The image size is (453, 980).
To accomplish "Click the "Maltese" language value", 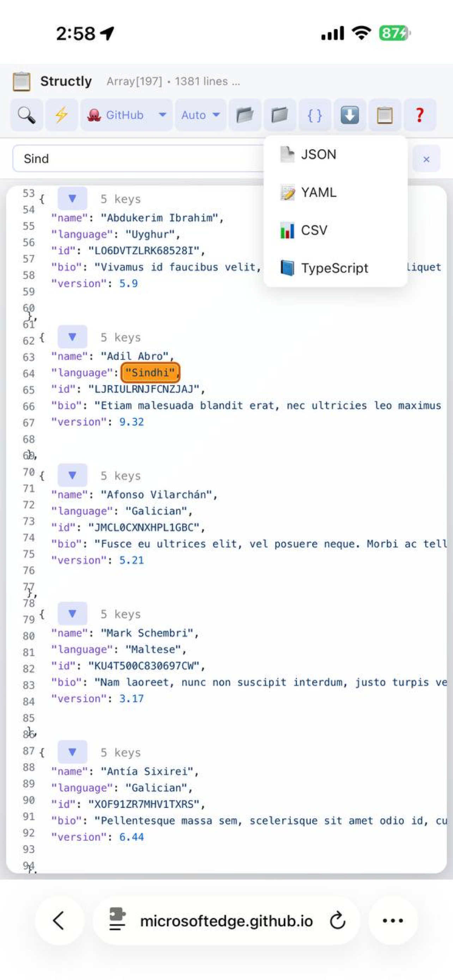I will click(153, 649).
